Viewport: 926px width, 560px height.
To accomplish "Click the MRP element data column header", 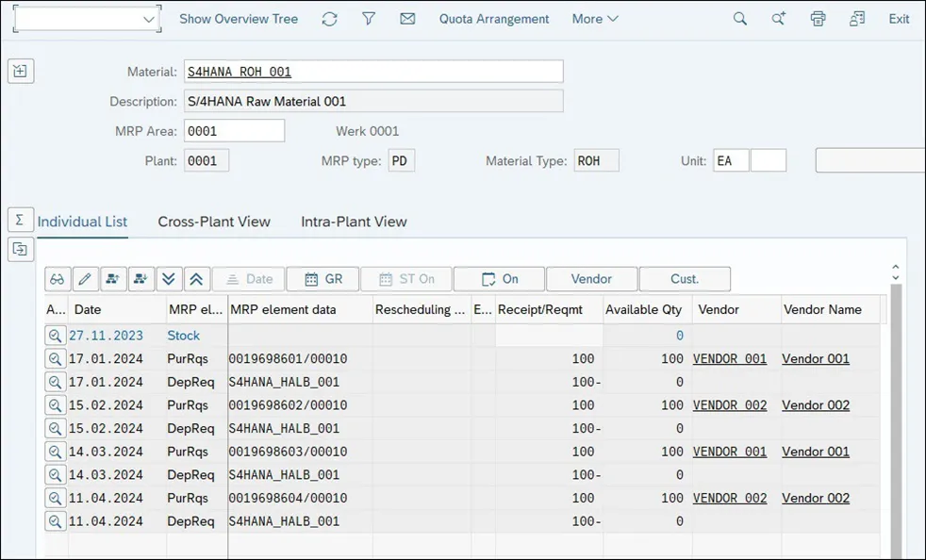I will coord(300,309).
